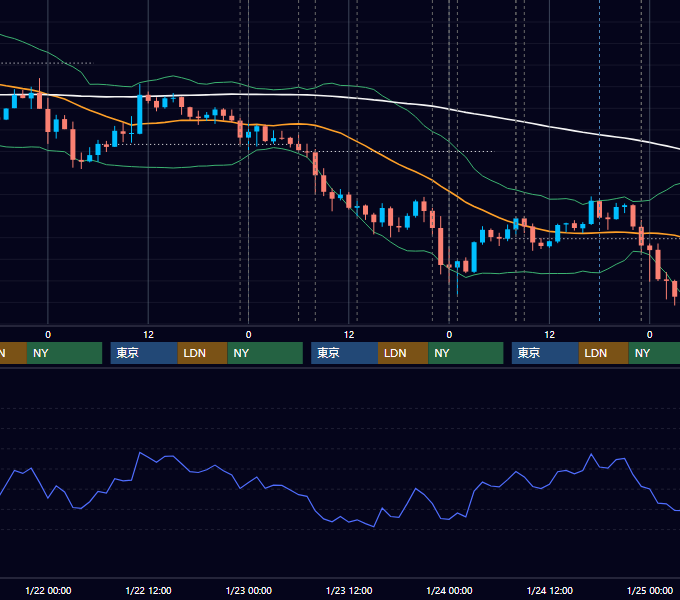The width and height of the screenshot is (680, 600).
Task: Click the 東京 session block on 1/24
Action: coord(545,353)
